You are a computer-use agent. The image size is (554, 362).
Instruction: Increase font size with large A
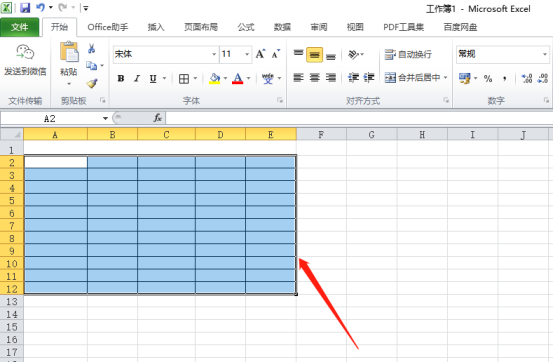[x=260, y=54]
